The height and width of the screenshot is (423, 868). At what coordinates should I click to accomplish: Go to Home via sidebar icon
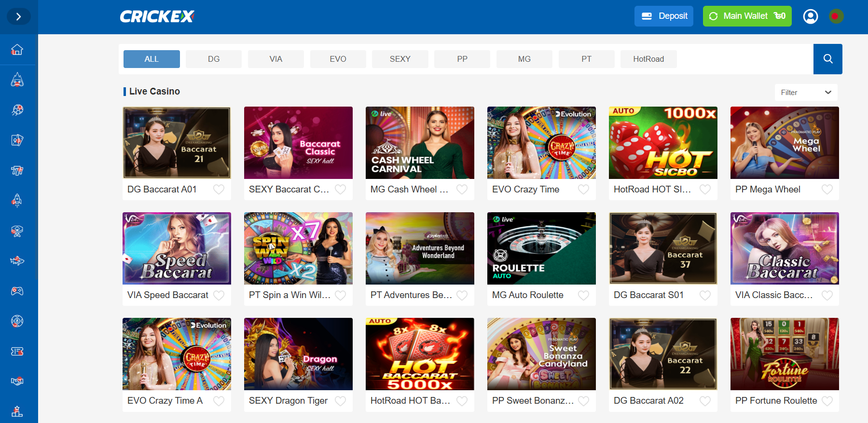click(x=17, y=50)
